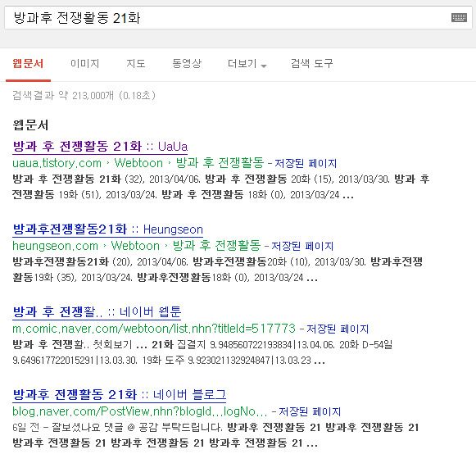
Task: Click snippet text 방과후전쟁활동18화 (0), 2013/03/24
Action: (220, 277)
